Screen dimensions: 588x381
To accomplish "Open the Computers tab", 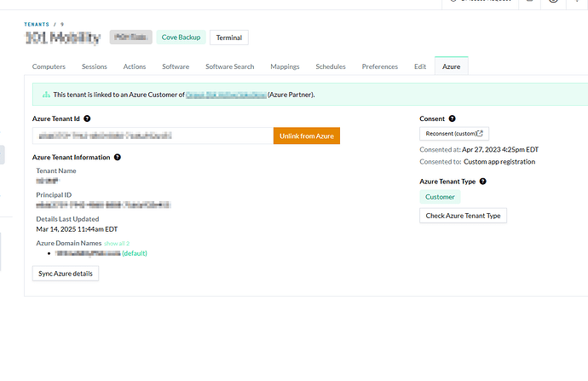I will (49, 66).
